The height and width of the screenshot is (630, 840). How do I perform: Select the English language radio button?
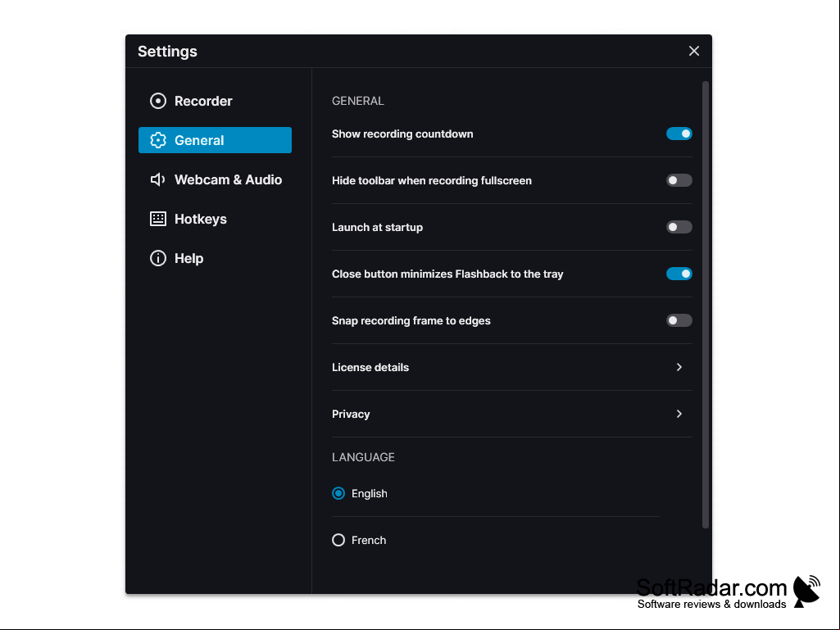(x=338, y=493)
